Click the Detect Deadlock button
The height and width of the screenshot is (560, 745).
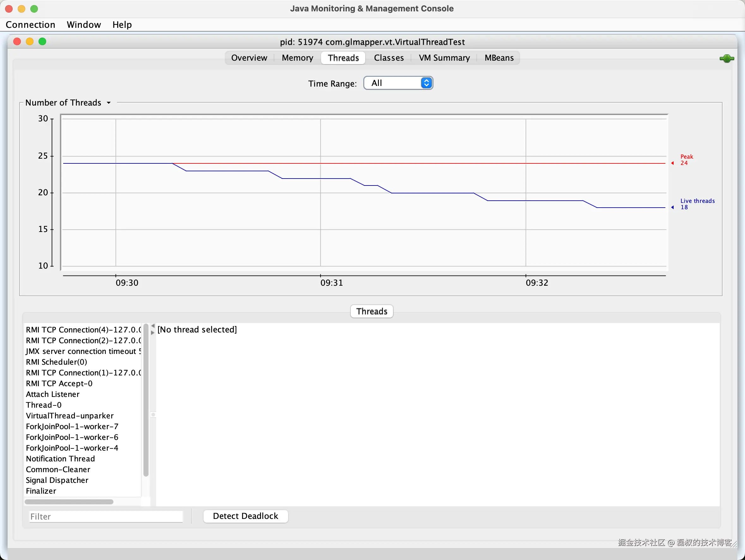click(245, 516)
